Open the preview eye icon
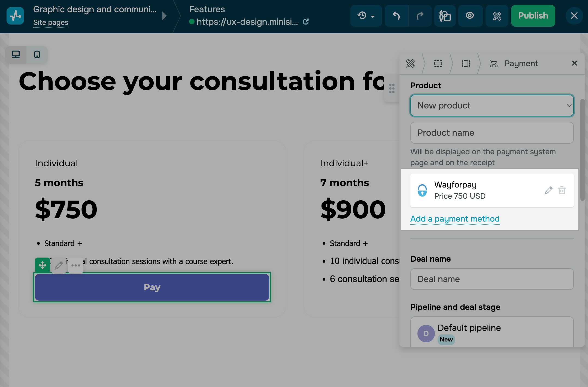The image size is (588, 387). (x=470, y=16)
